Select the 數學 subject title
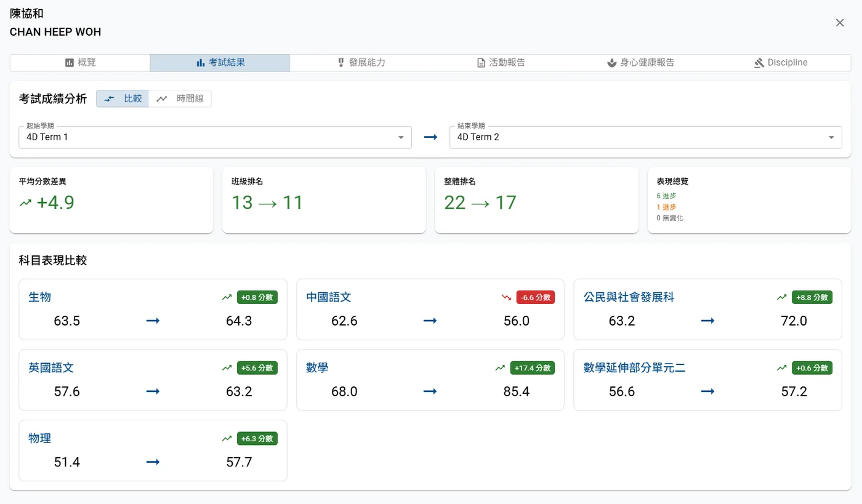The height and width of the screenshot is (504, 862). 317,368
